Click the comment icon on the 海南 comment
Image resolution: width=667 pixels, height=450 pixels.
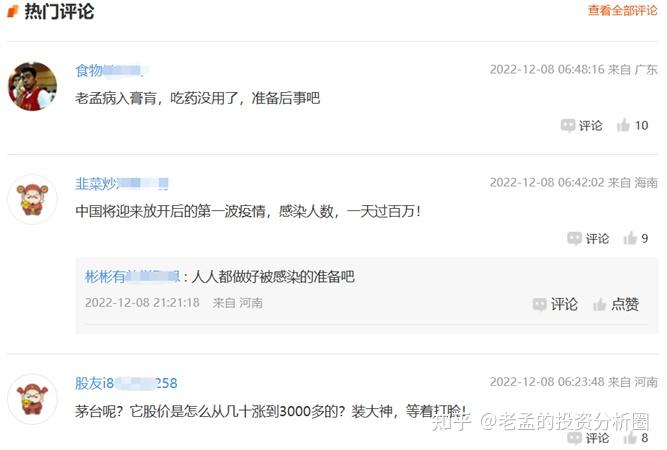574,239
